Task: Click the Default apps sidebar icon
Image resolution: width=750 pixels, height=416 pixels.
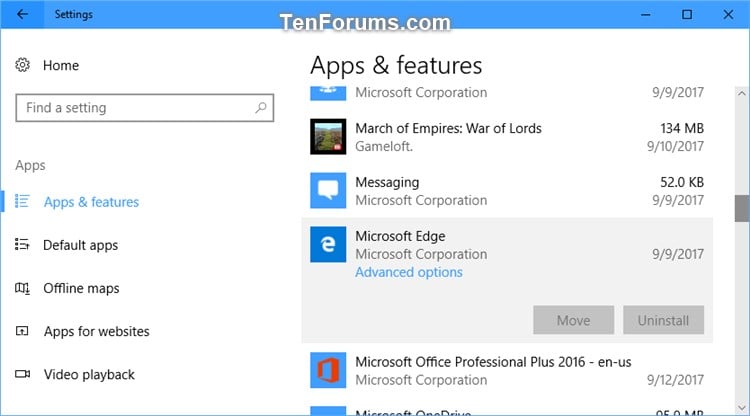Action: click(x=22, y=245)
